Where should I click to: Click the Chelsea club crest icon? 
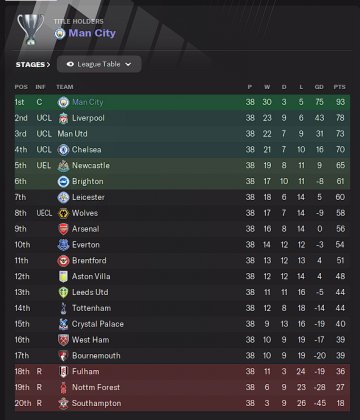(63, 150)
